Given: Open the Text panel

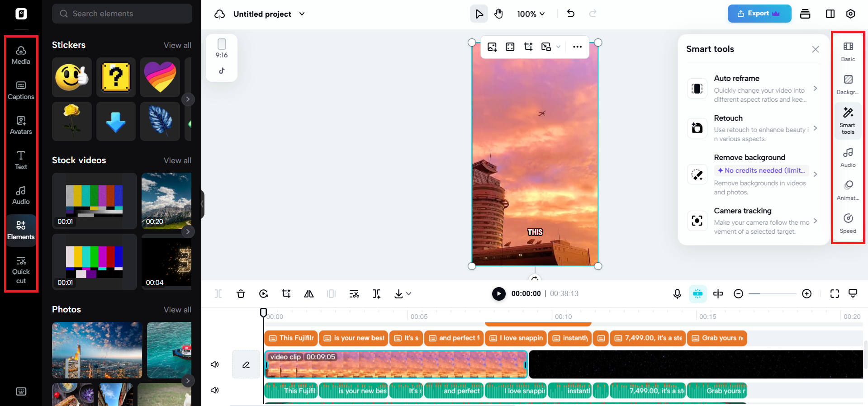Looking at the screenshot, I should [21, 161].
